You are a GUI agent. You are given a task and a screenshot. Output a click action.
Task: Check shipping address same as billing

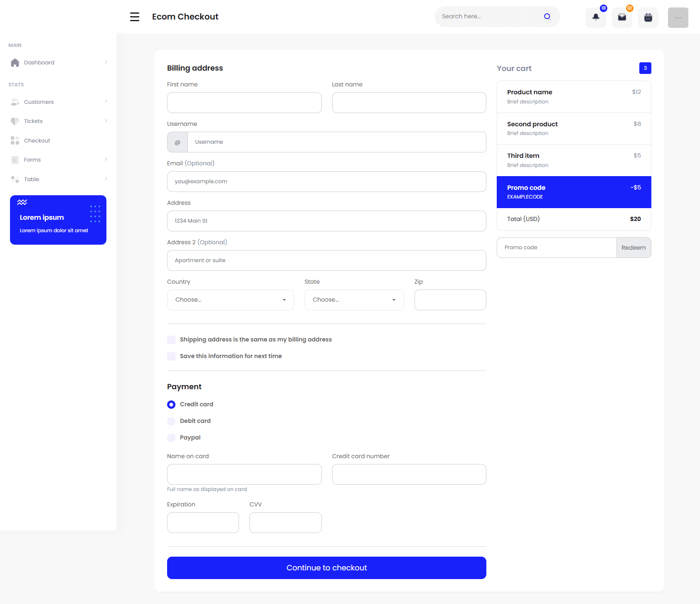click(171, 339)
